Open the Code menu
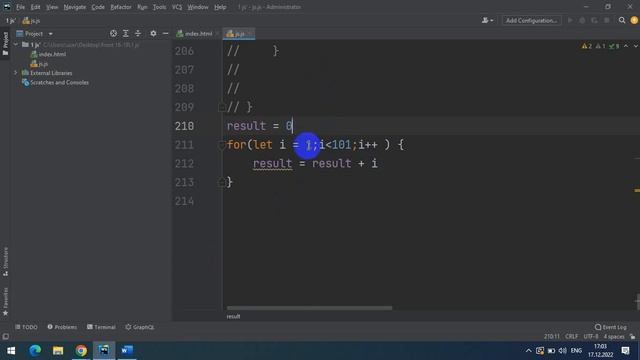Screen dimensions: 640x360 tap(98, 7)
